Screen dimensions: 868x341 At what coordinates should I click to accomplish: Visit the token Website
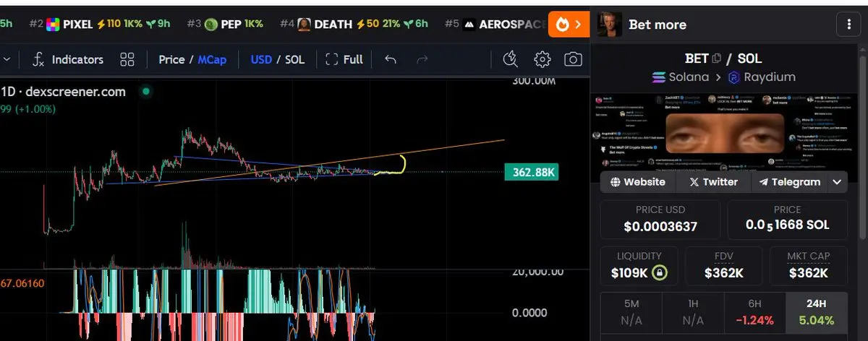tap(637, 182)
